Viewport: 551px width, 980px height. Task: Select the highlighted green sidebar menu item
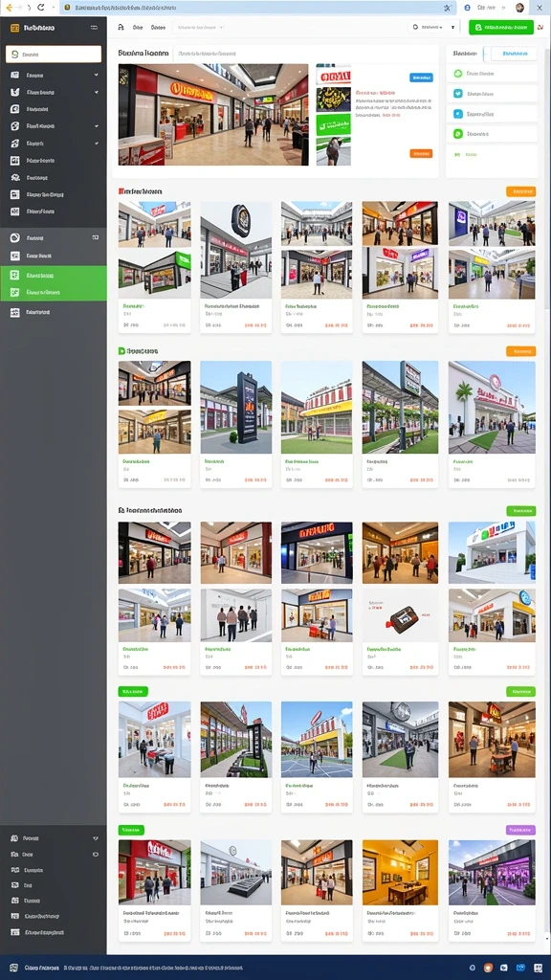[54, 275]
